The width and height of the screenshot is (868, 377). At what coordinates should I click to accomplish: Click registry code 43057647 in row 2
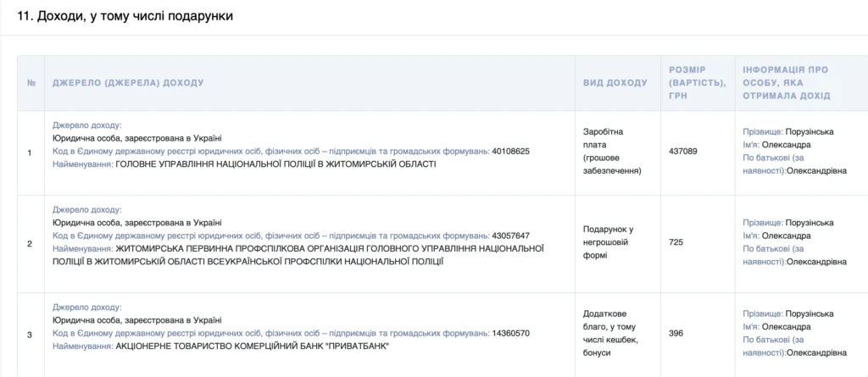510,236
